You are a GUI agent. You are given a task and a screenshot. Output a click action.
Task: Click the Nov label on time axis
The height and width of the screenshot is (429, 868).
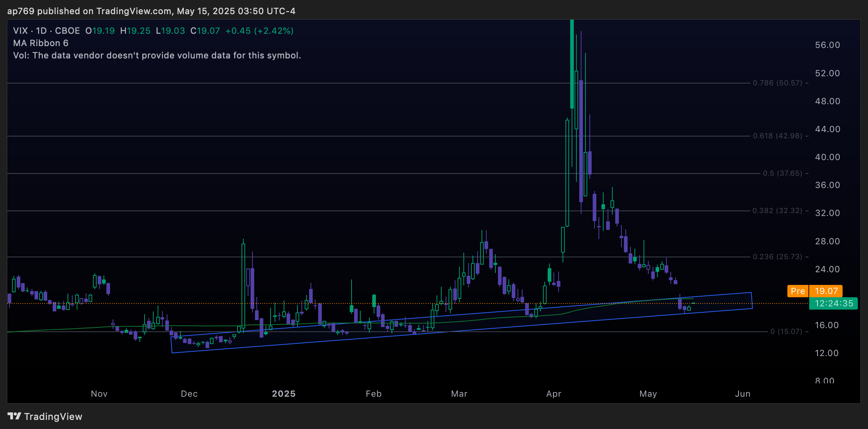coord(99,394)
